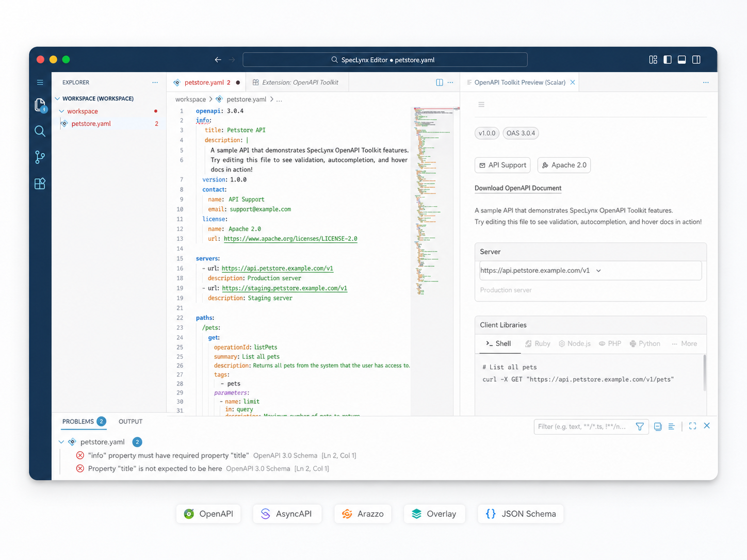
Task: Toggle view as table or tree icon
Action: 671,426
